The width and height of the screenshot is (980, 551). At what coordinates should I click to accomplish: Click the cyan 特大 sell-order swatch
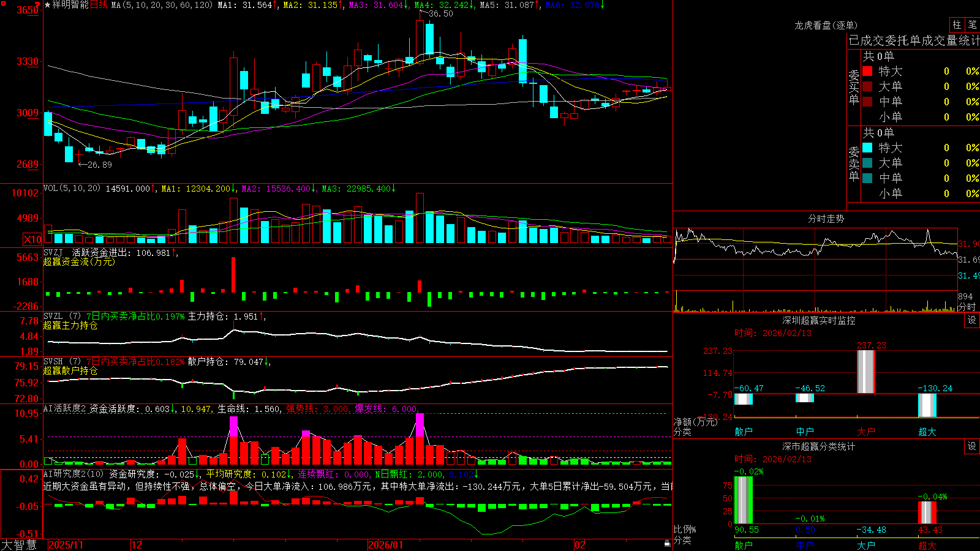point(867,148)
